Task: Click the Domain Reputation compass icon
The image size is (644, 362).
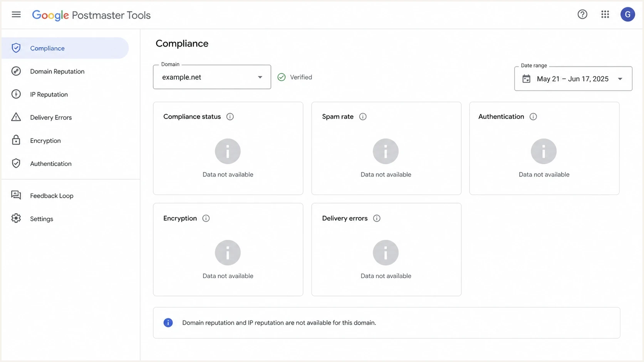Action: [16, 71]
